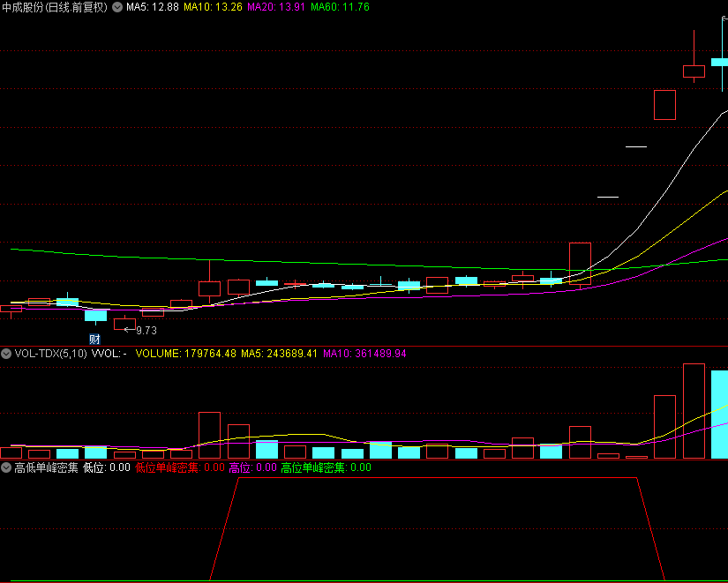This screenshot has width=728, height=583.
Task: Select the yellow MA10: 13.26 label
Action: pyautogui.click(x=214, y=7)
